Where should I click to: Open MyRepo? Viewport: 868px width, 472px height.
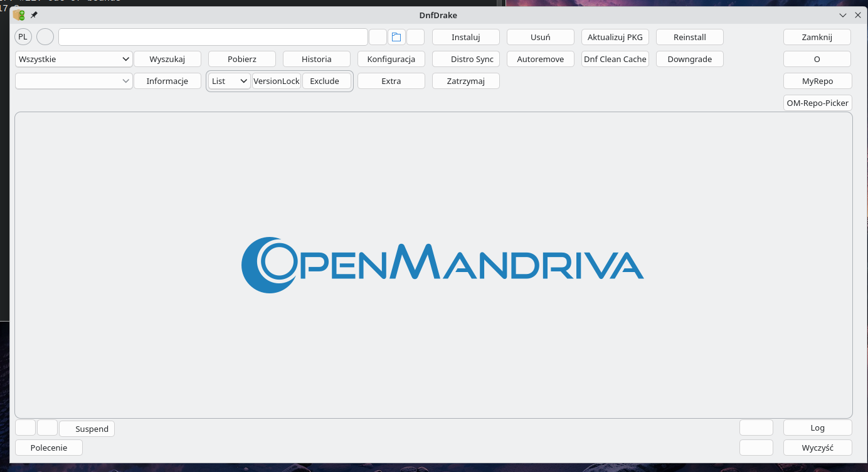[x=818, y=81]
